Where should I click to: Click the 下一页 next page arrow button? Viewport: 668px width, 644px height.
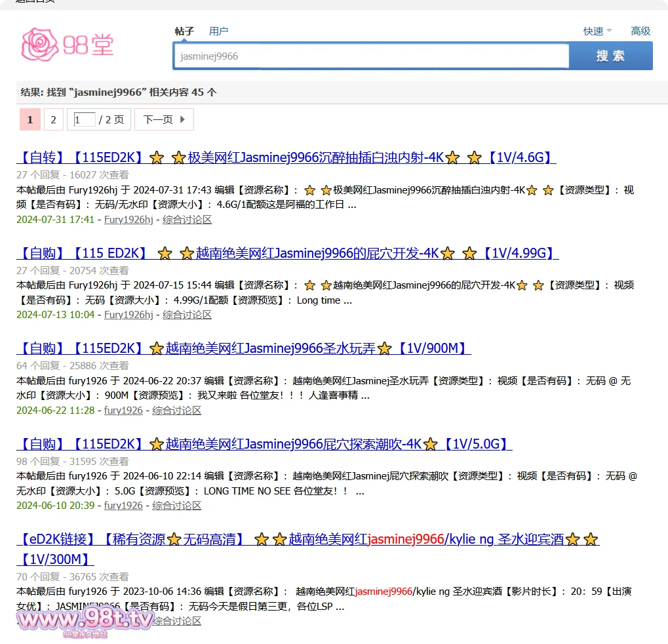pyautogui.click(x=164, y=119)
